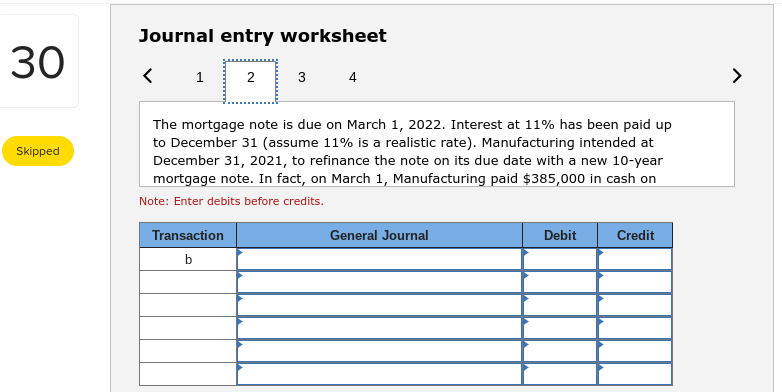
Task: Click the Debit column header
Action: click(x=560, y=235)
